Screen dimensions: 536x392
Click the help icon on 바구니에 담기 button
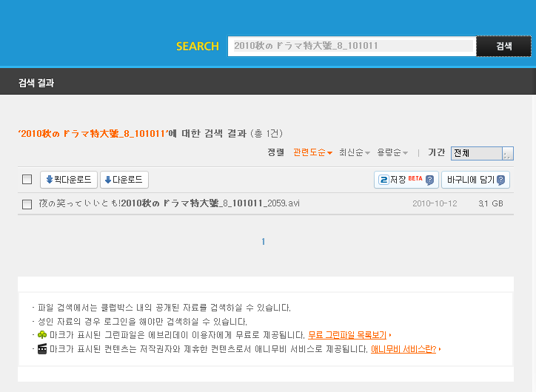pyautogui.click(x=501, y=180)
